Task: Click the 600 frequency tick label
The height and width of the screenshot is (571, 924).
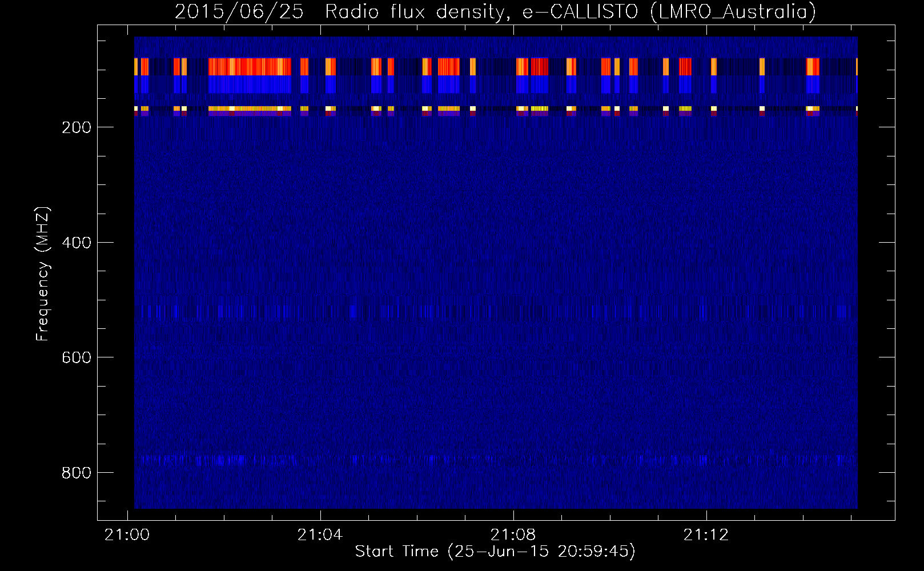Action: (77, 357)
